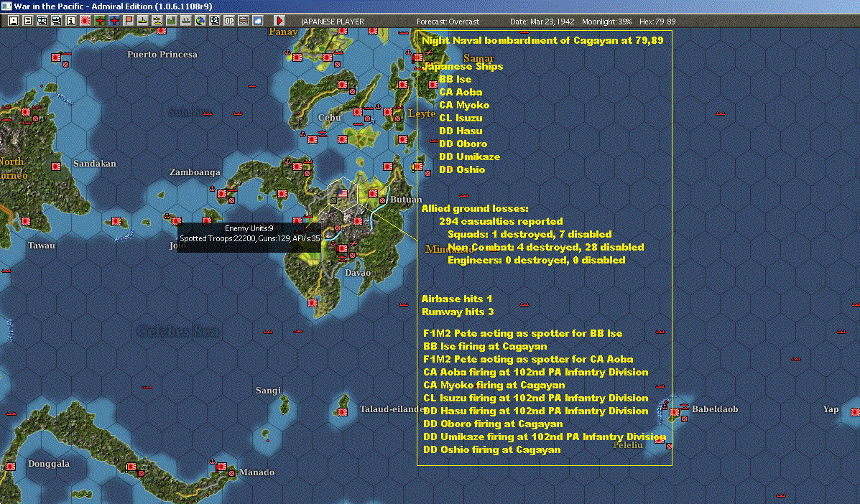Select the Japanese flag base at Donggala

(11, 467)
